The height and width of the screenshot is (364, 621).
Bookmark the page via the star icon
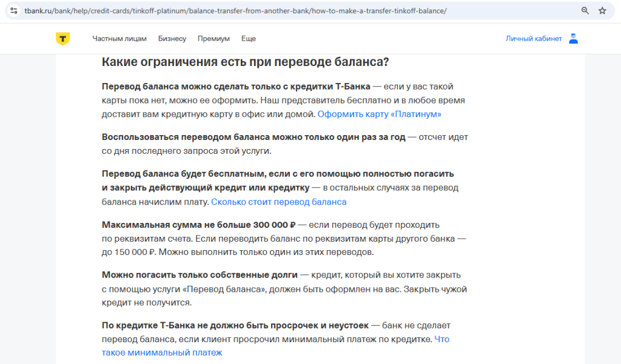point(601,10)
